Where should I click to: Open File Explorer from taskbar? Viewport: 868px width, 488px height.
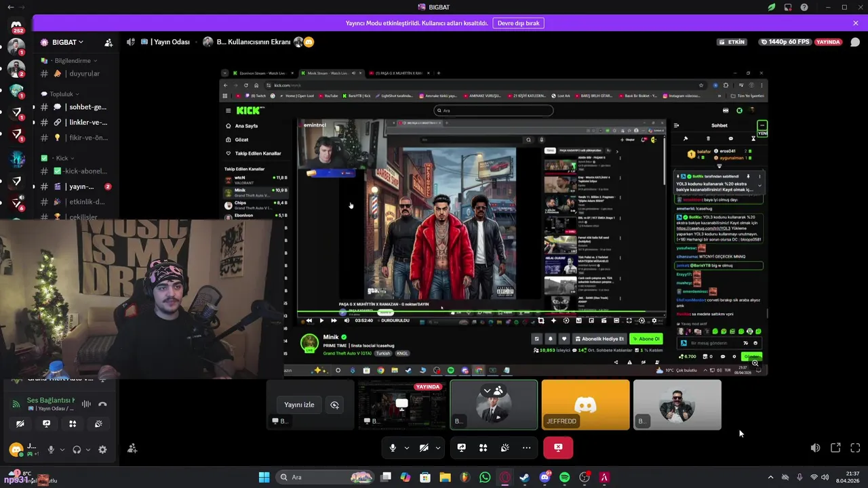pos(445,477)
